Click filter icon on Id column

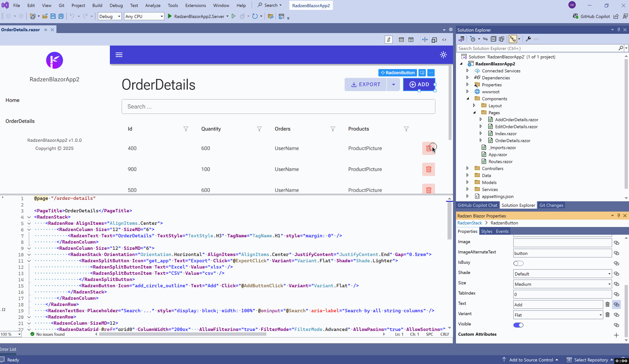click(x=186, y=129)
